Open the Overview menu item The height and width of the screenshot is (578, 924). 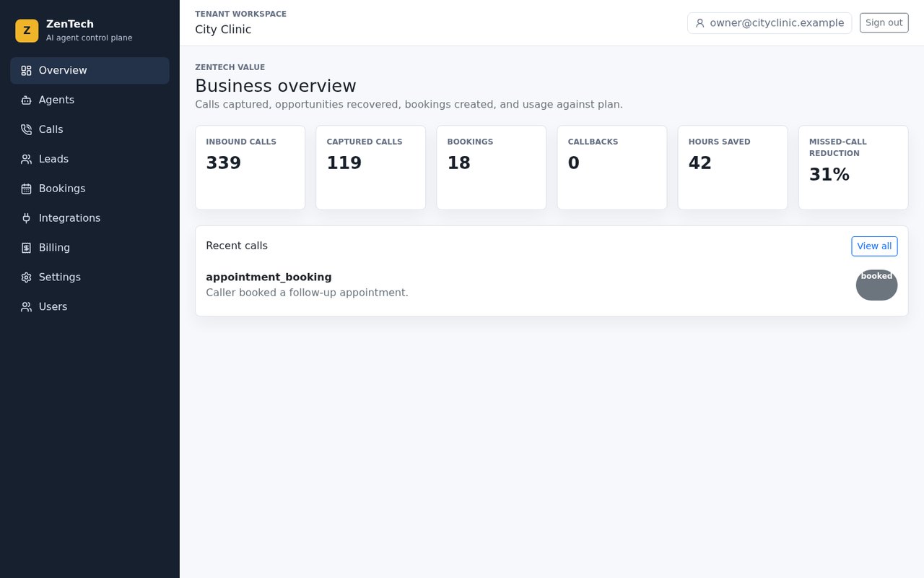(90, 71)
